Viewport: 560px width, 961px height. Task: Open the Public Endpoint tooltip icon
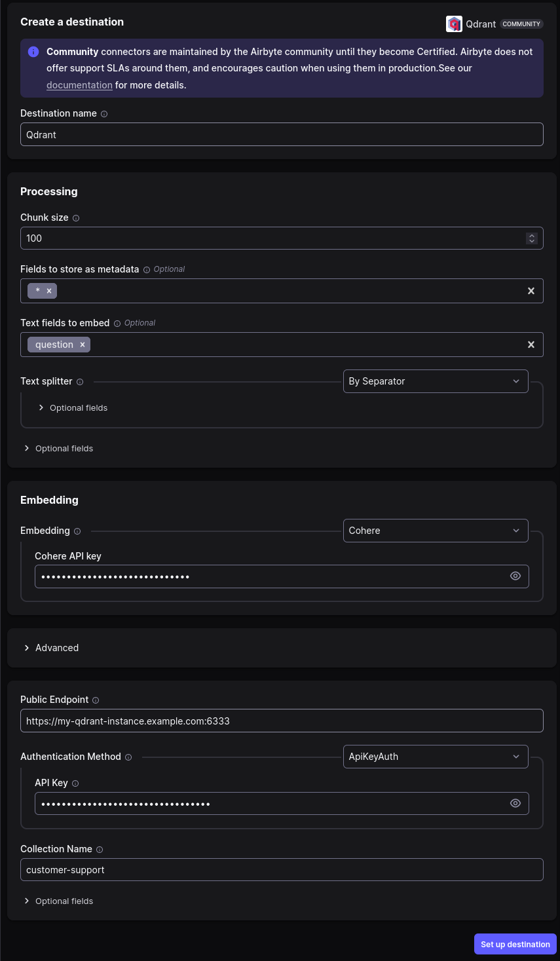click(96, 700)
